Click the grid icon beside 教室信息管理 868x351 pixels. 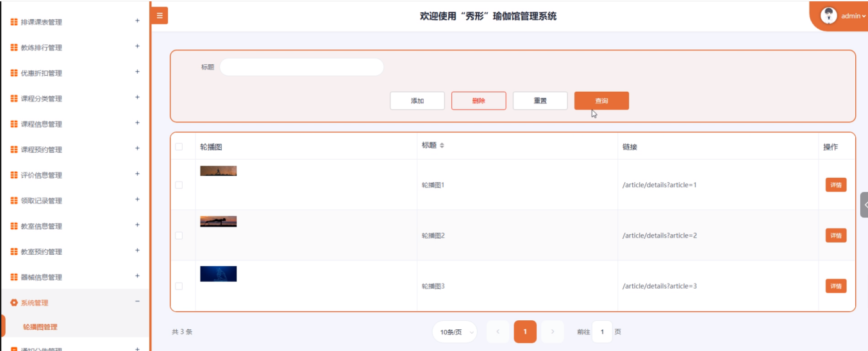click(x=14, y=226)
